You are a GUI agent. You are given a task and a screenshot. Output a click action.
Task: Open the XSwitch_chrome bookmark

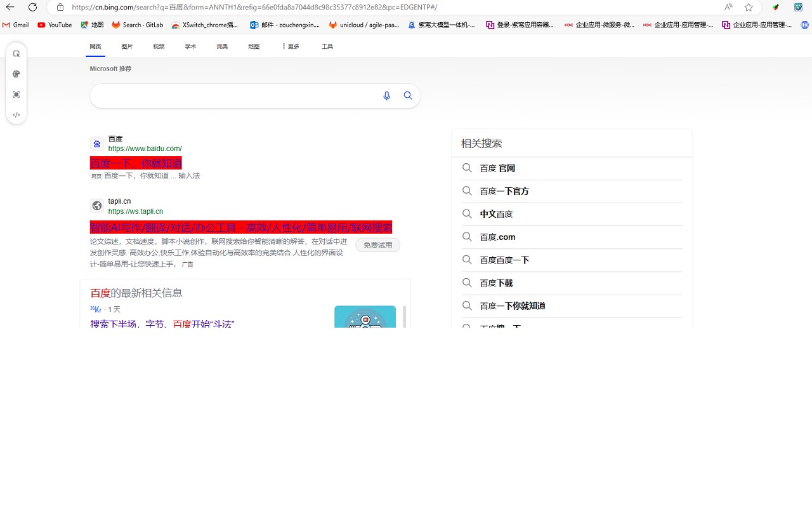pos(205,25)
